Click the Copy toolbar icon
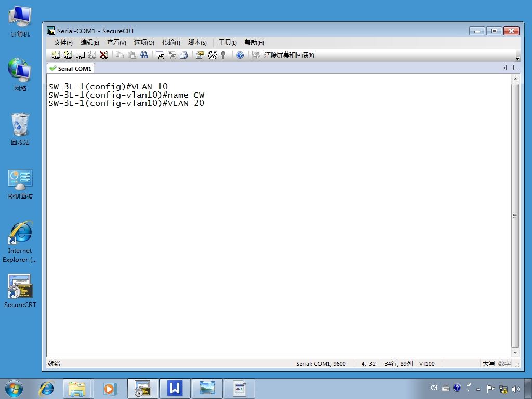Screen dimensions: 532x399 click(120, 55)
